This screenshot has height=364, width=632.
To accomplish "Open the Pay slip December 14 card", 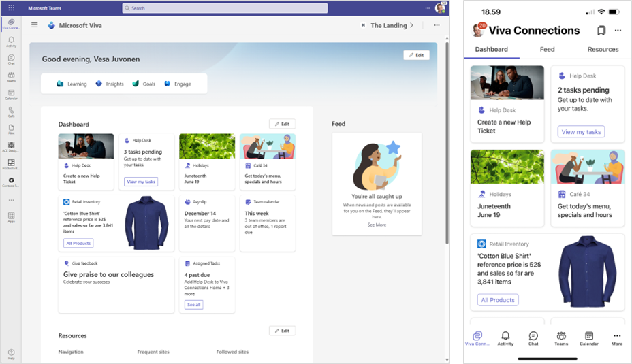I will 207,223.
